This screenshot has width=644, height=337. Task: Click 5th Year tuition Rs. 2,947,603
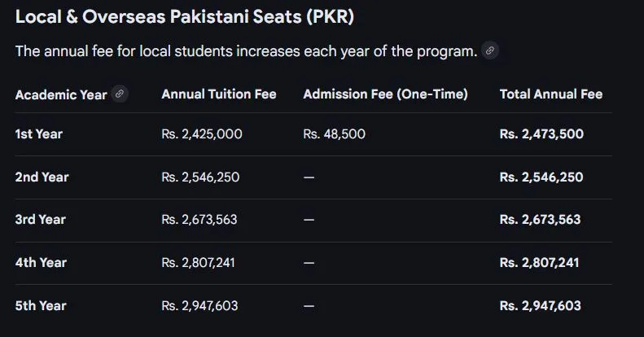(200, 306)
